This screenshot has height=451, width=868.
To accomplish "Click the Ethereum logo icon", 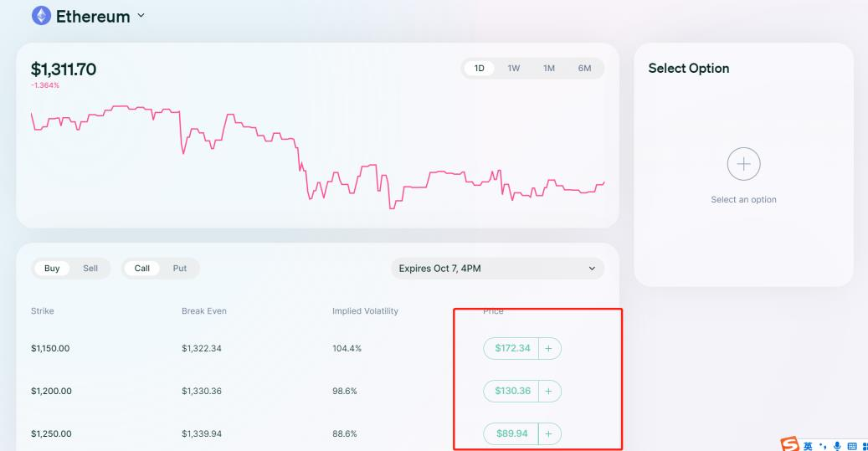I will 41,16.
